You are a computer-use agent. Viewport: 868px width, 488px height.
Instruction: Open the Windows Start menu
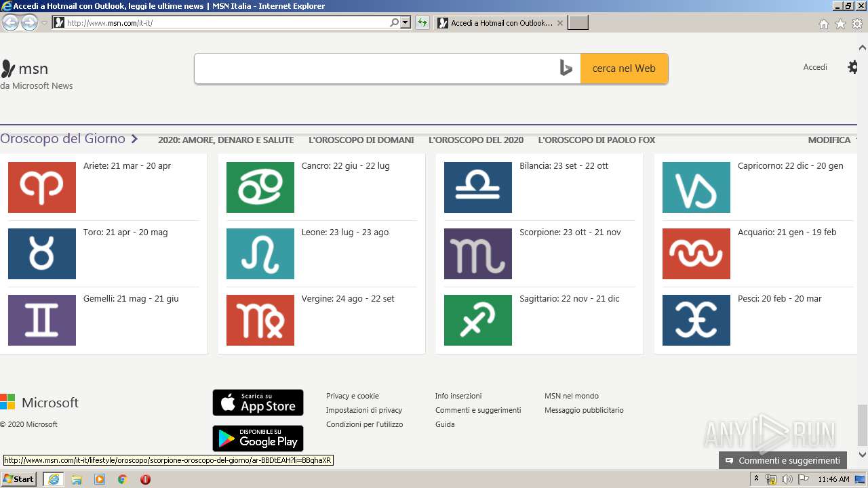[x=19, y=479]
